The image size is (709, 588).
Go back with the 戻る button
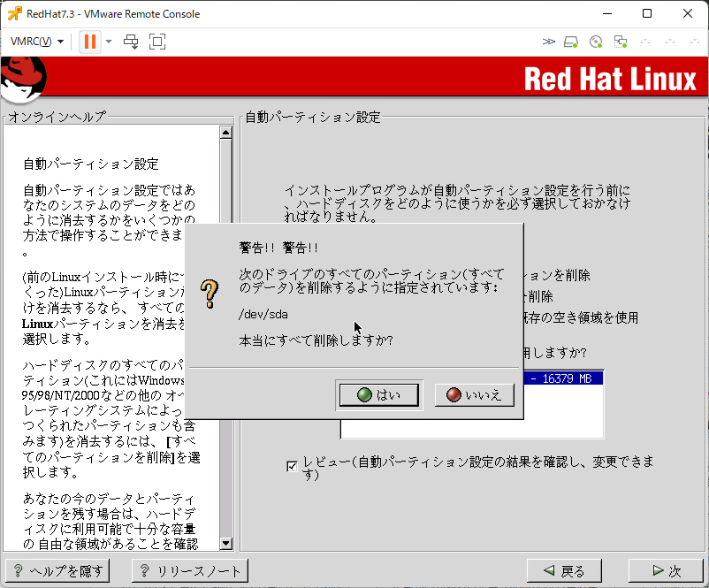tap(564, 571)
